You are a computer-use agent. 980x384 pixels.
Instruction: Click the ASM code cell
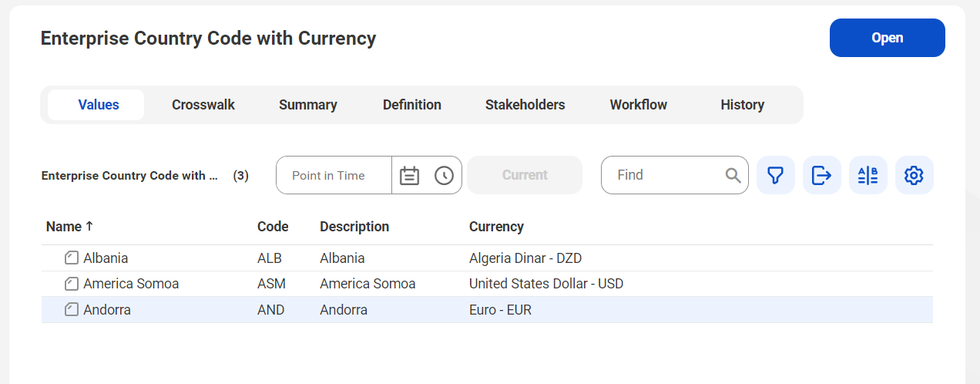point(271,284)
